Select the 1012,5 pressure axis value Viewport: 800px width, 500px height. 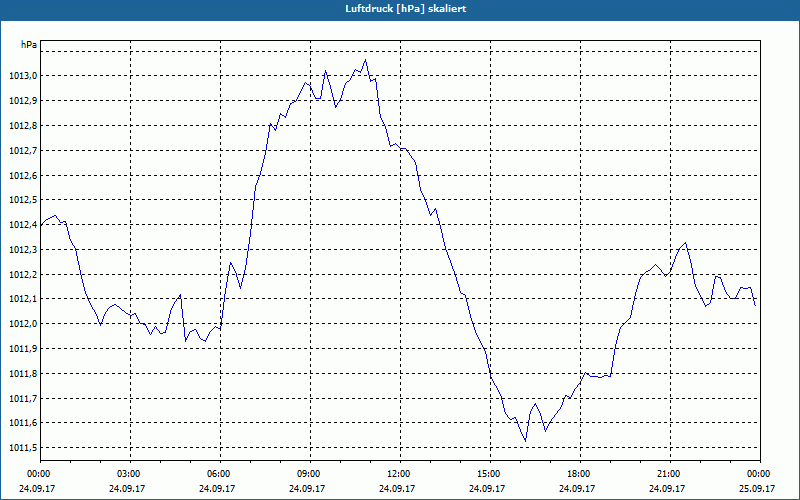click(x=23, y=200)
